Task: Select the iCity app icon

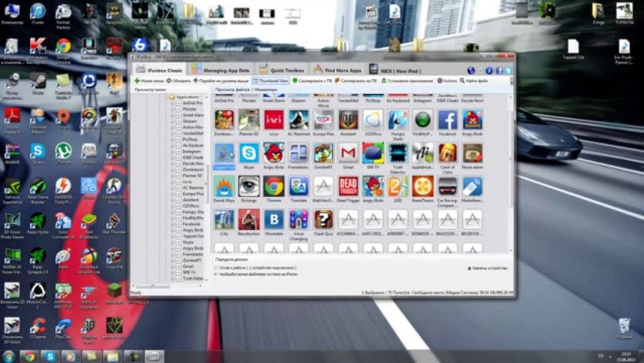Action: (x=224, y=219)
